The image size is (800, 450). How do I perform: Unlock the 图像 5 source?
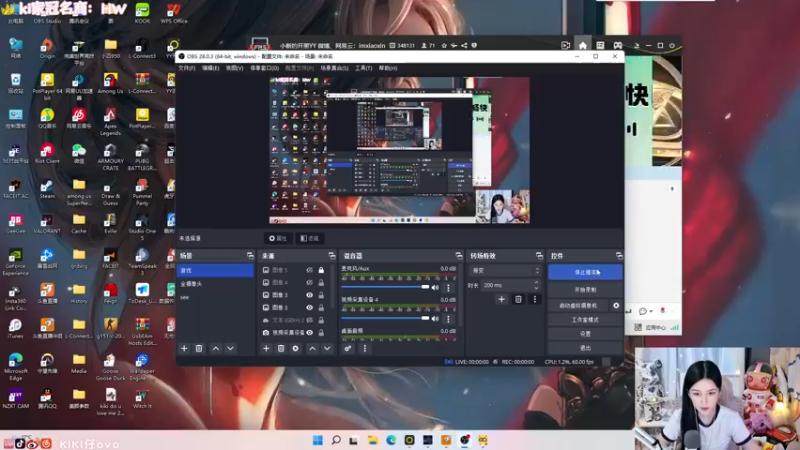pos(321,270)
